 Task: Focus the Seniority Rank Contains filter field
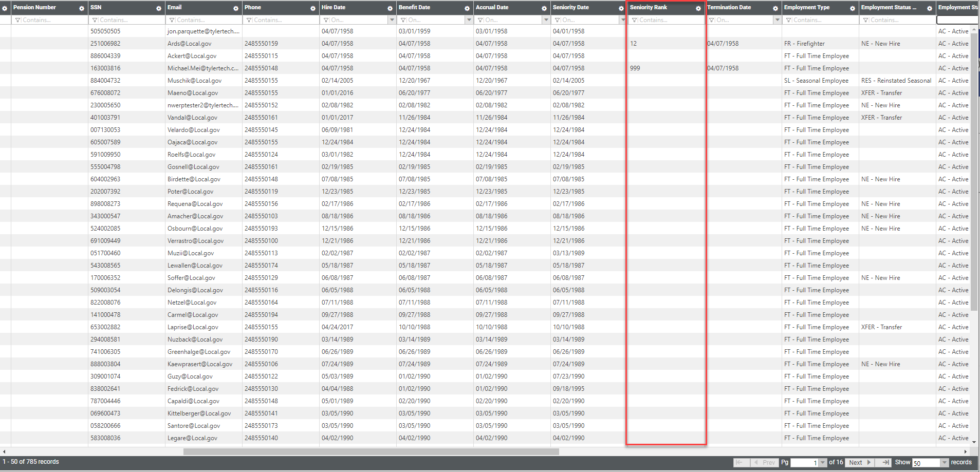click(666, 20)
